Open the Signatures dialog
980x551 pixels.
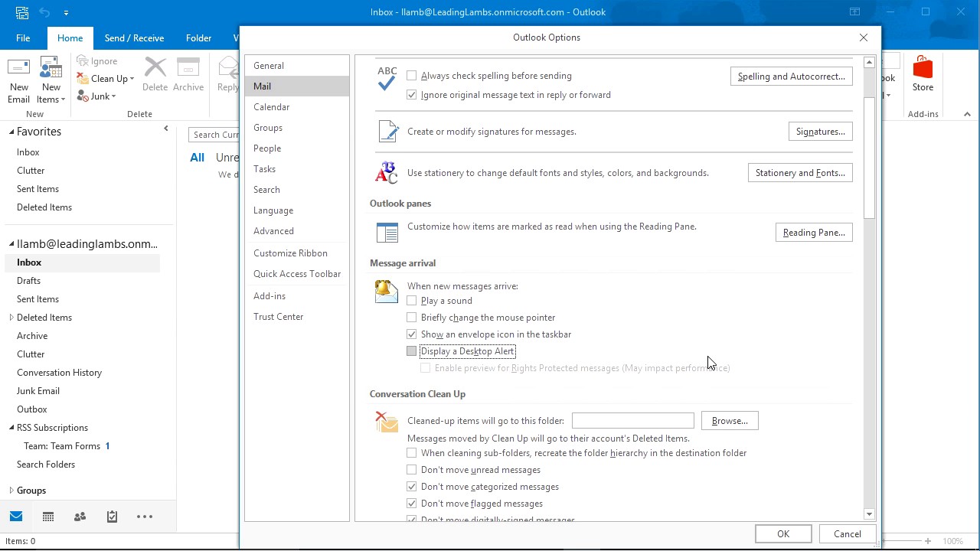pyautogui.click(x=820, y=132)
